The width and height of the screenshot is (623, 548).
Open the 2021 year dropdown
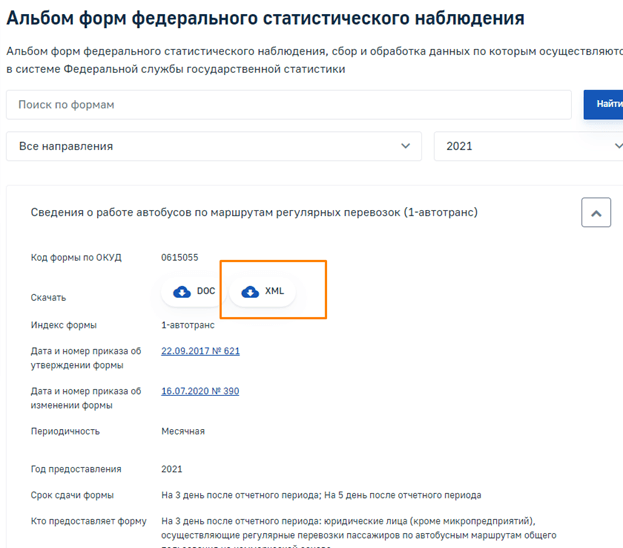pyautogui.click(x=528, y=146)
